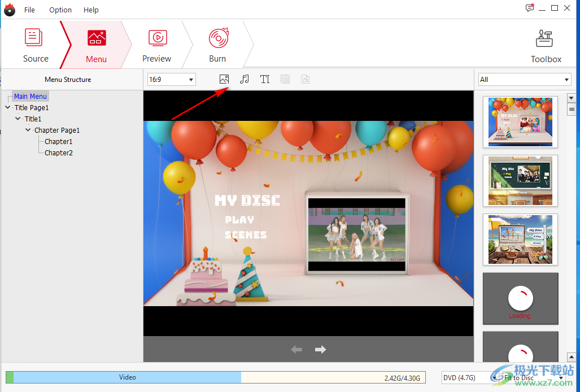The height and width of the screenshot is (392, 580).
Task: Open the Option menu
Action: pos(60,10)
